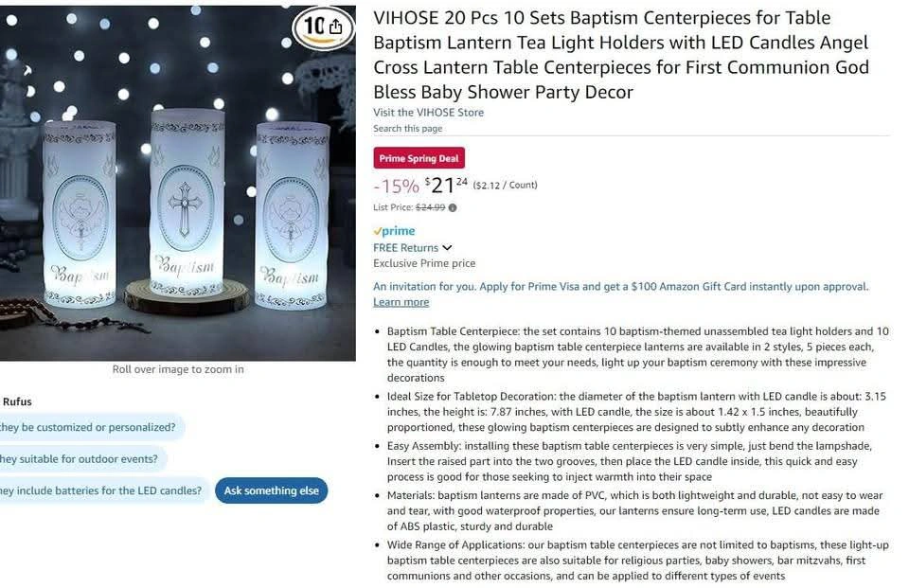Viewport: 909px width, 588px height.
Task: Click the struck-through $24.99 list price
Action: pos(430,207)
